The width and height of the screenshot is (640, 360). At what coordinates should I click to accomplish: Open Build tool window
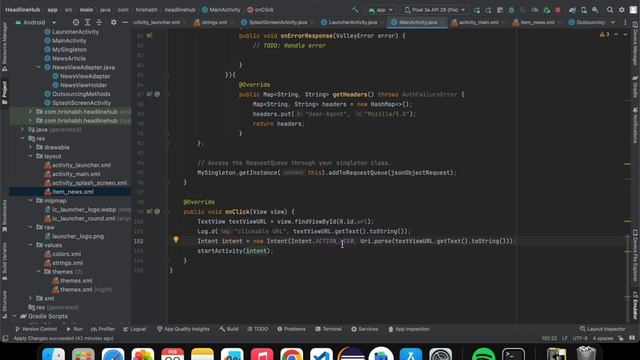click(x=229, y=329)
